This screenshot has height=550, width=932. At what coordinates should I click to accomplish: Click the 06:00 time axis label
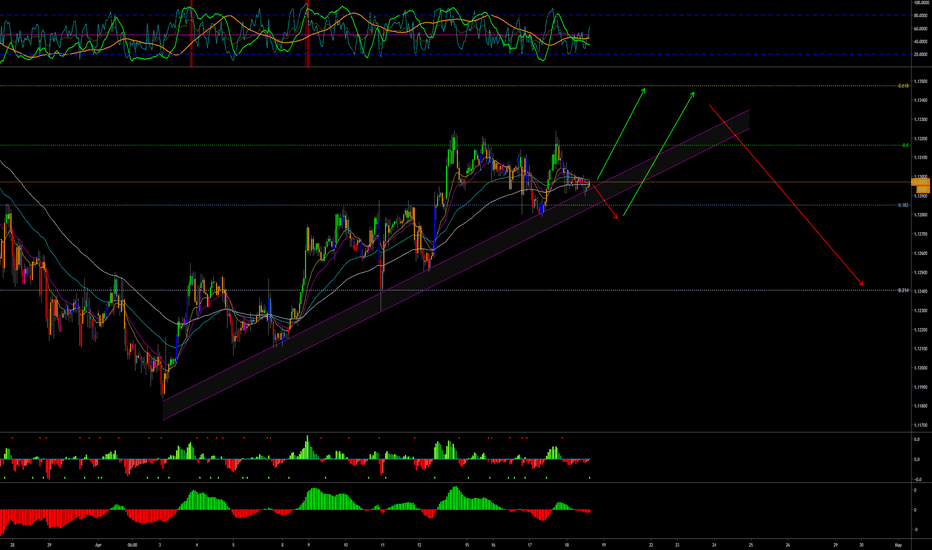(133, 545)
